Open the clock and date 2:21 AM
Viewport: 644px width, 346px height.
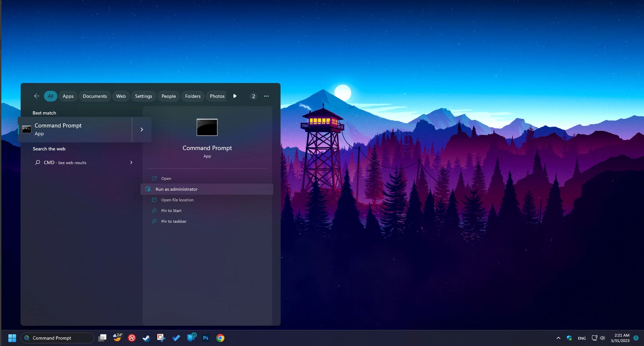click(x=620, y=338)
